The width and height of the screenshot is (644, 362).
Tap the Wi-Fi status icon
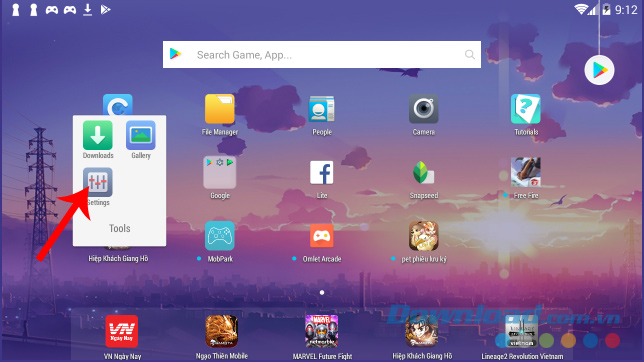pyautogui.click(x=581, y=9)
